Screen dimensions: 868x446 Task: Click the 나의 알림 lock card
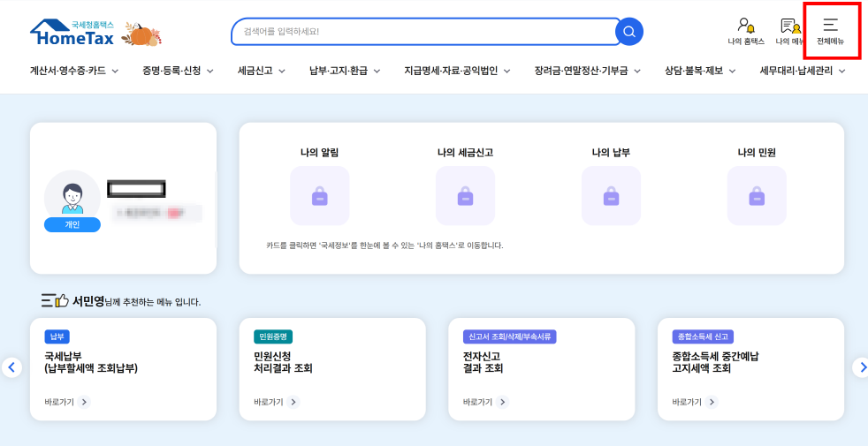click(319, 195)
